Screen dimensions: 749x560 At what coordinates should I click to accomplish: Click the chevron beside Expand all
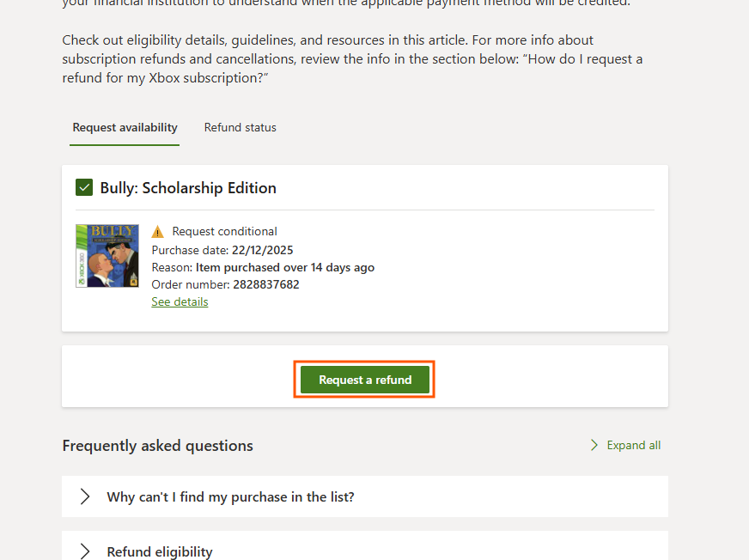click(594, 445)
